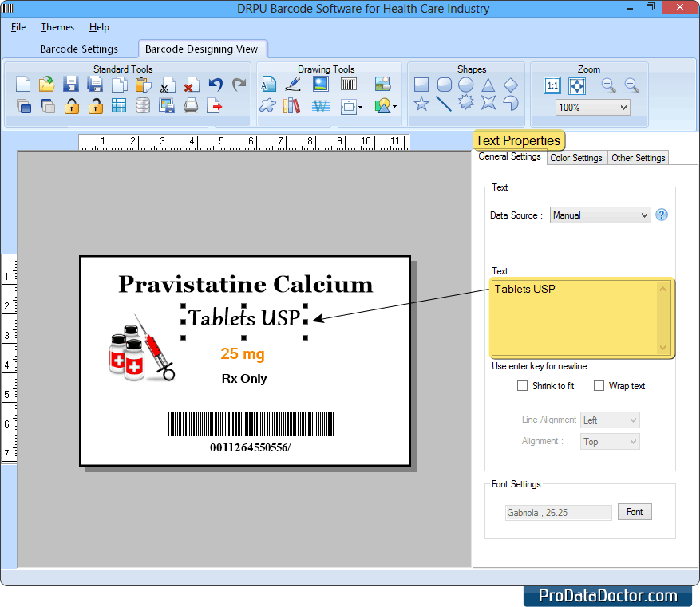Insert a Picture from Drawing Tools
The image size is (700, 607).
(x=320, y=84)
